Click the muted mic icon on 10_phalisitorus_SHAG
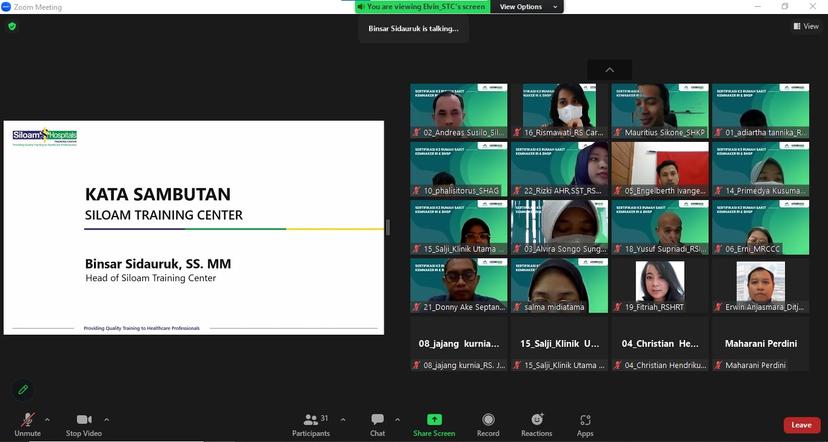 point(417,191)
